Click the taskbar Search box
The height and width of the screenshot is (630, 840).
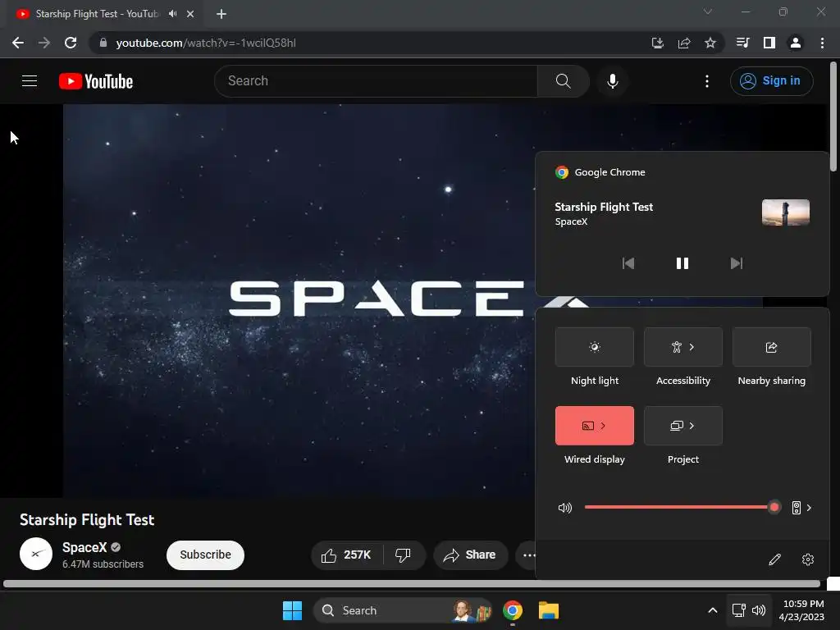coord(402,610)
